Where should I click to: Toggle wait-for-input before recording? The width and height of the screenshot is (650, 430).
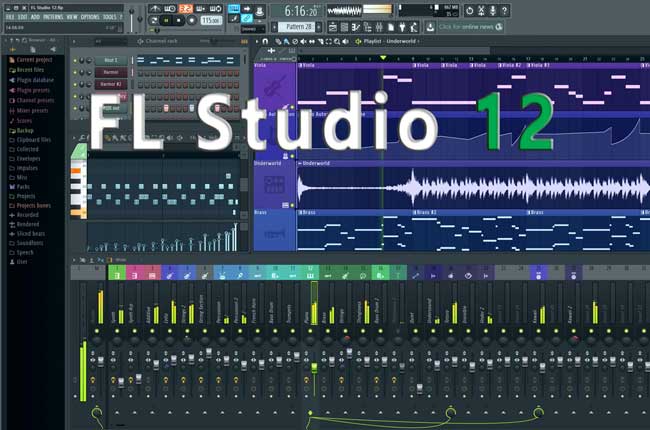pyautogui.click(x=170, y=8)
